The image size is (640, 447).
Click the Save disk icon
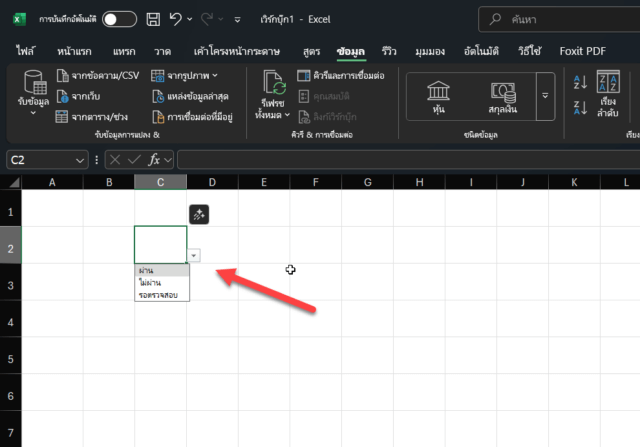pos(153,19)
